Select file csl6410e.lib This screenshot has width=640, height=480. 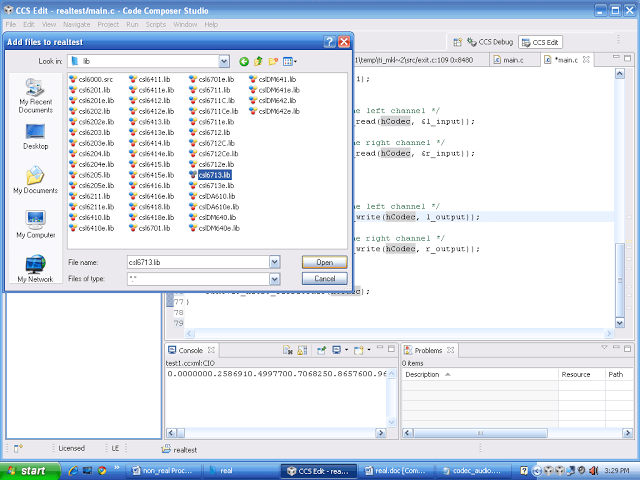pyautogui.click(x=92, y=228)
